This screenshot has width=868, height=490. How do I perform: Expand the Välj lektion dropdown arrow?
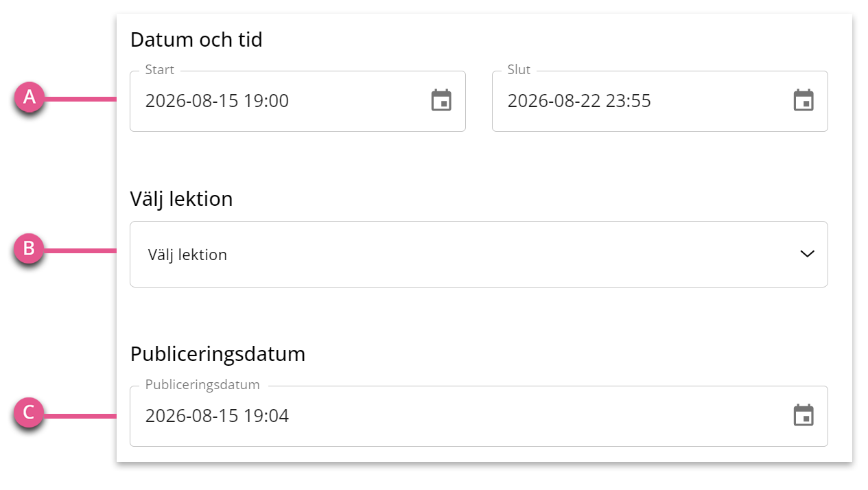pos(807,254)
